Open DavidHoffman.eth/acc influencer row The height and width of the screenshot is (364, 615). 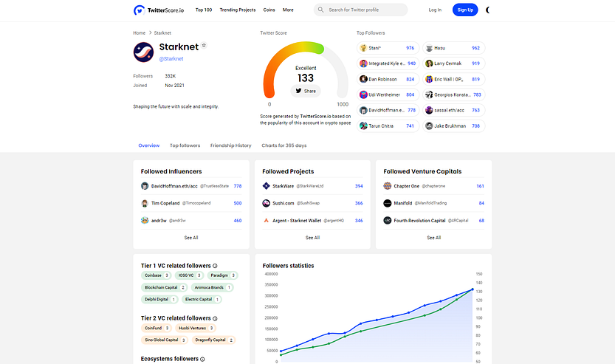pos(191,186)
